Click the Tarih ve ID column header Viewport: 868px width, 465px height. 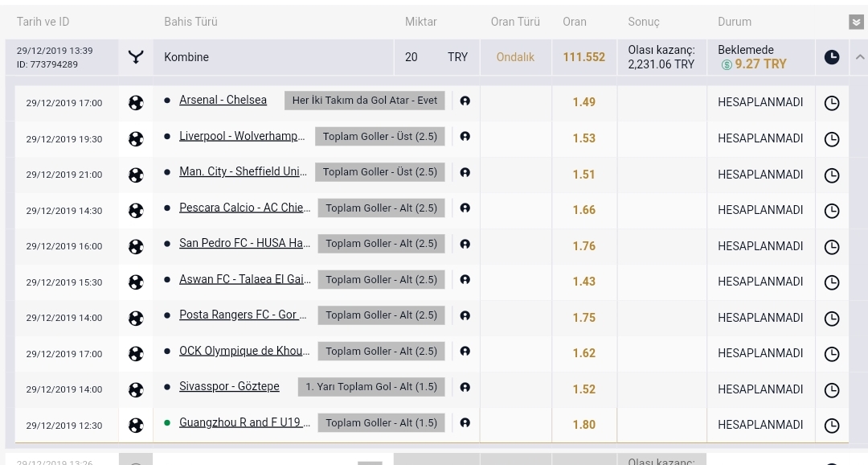pyautogui.click(x=43, y=22)
